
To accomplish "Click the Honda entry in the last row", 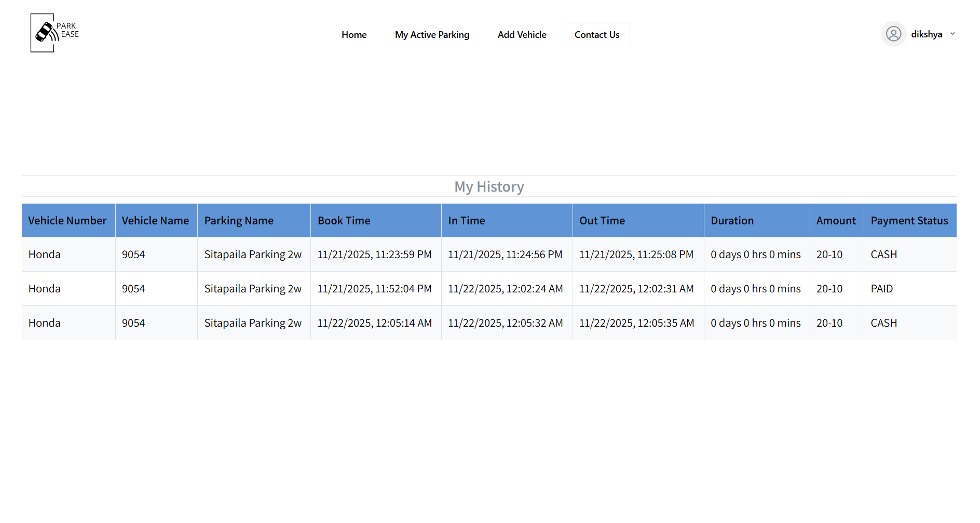I will pos(44,323).
